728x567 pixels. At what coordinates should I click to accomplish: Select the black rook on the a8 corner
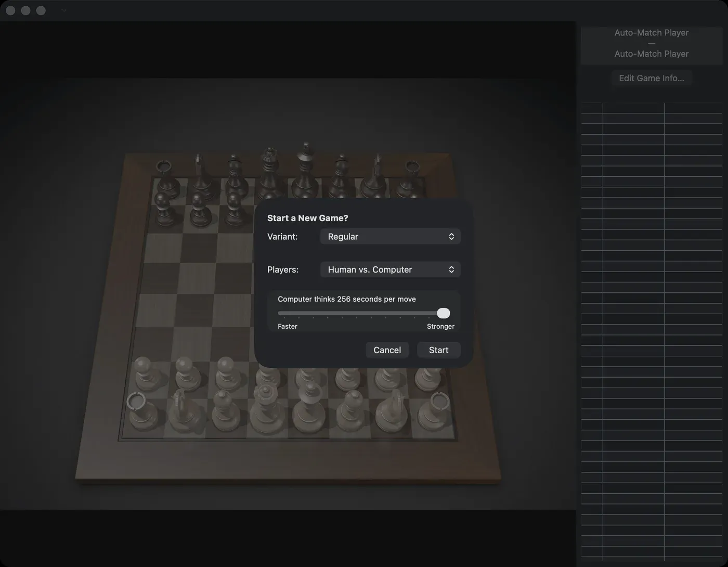(x=167, y=179)
